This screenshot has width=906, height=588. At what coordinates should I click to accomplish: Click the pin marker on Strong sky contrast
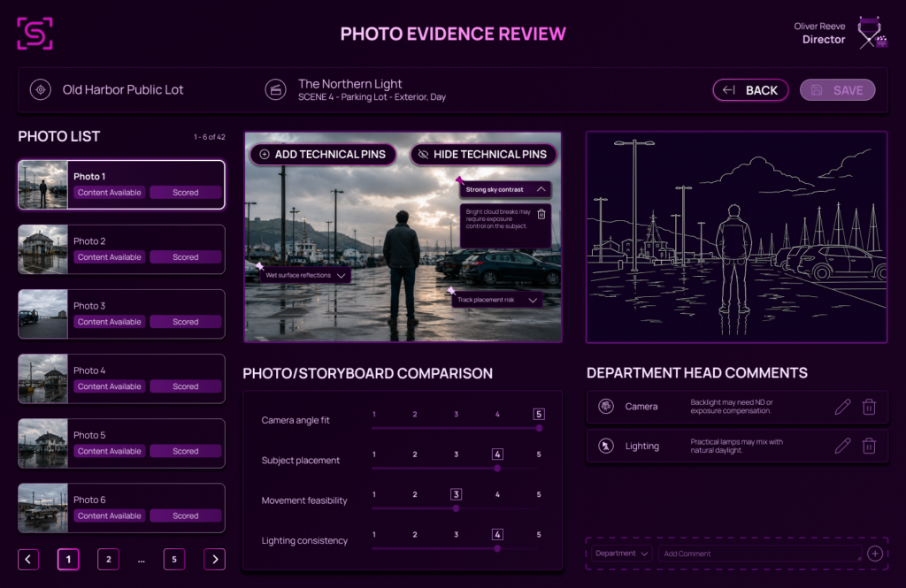460,180
